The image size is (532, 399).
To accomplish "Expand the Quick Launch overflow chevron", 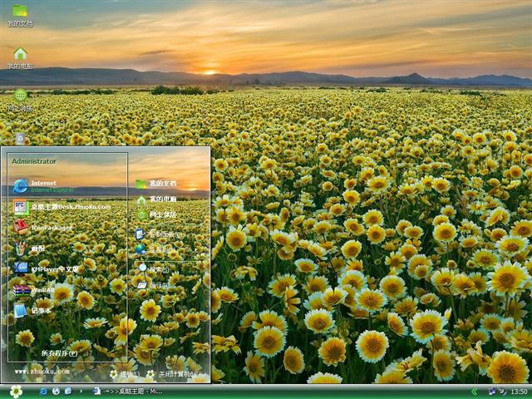I will (x=81, y=391).
